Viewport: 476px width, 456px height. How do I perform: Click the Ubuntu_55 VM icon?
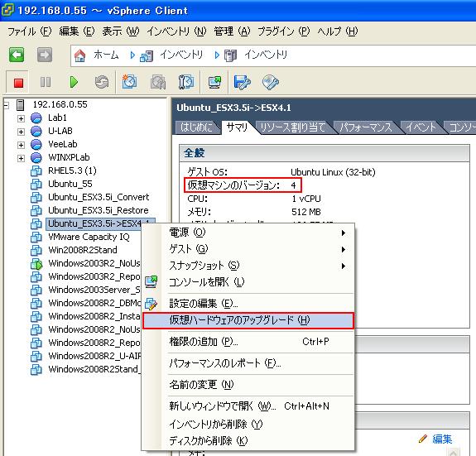click(x=36, y=184)
